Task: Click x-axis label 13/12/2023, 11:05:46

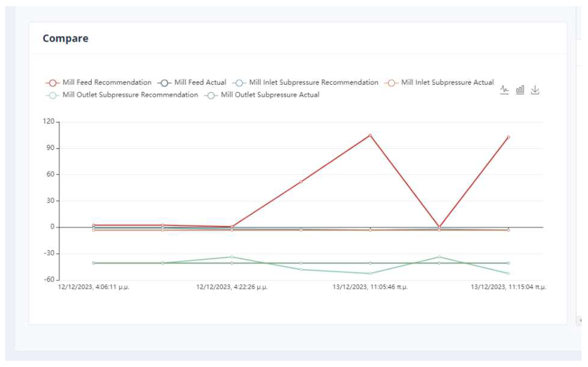Action: [370, 287]
